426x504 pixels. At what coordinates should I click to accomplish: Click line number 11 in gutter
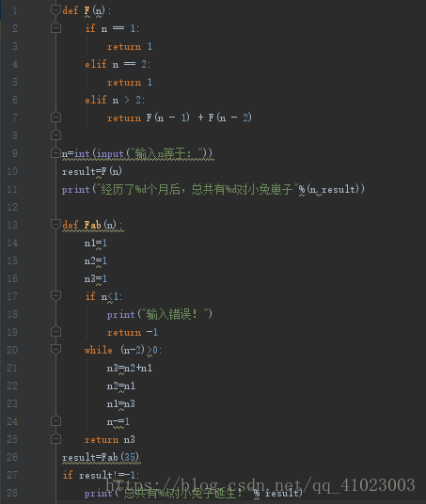[12, 189]
